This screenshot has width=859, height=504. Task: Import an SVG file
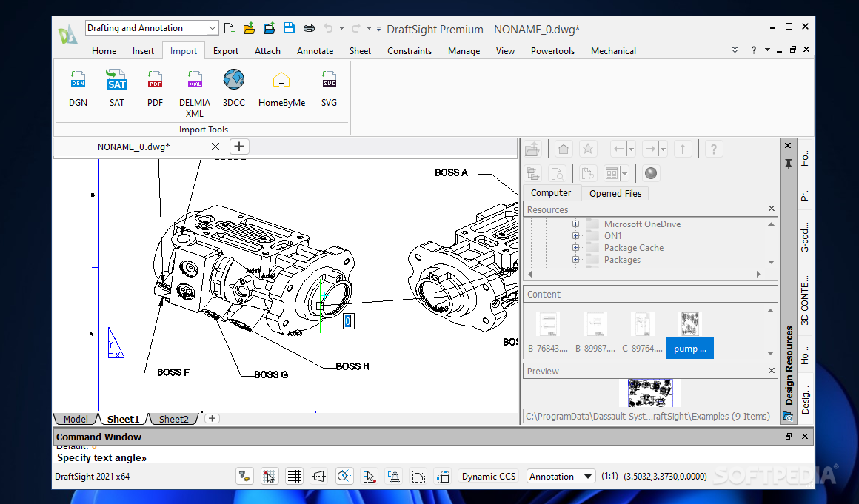(x=330, y=87)
